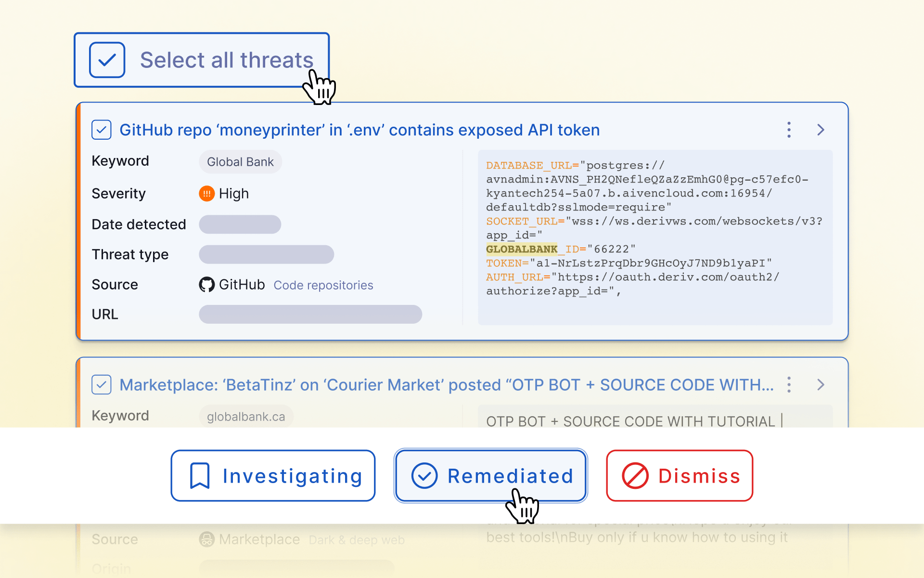924x578 pixels.
Task: Click the orange High severity indicator
Action: [207, 194]
